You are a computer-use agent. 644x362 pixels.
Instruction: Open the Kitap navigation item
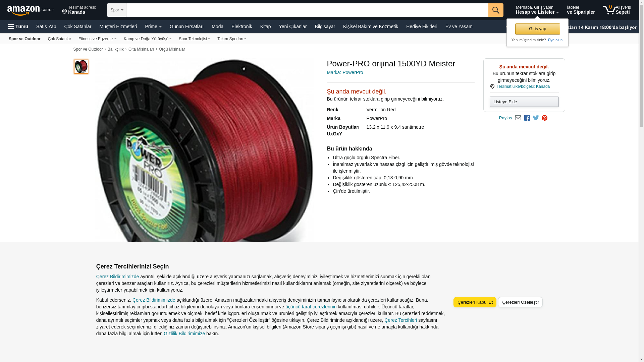click(265, 26)
